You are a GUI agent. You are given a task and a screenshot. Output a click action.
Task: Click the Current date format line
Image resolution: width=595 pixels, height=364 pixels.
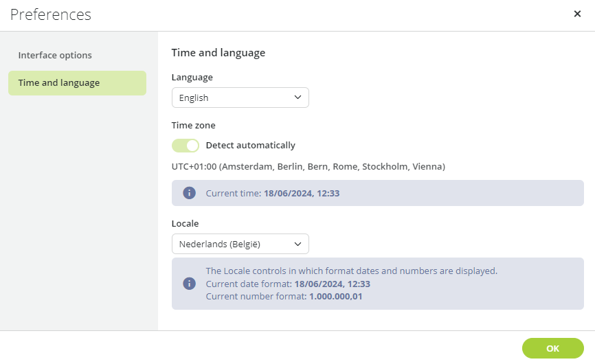click(x=288, y=284)
